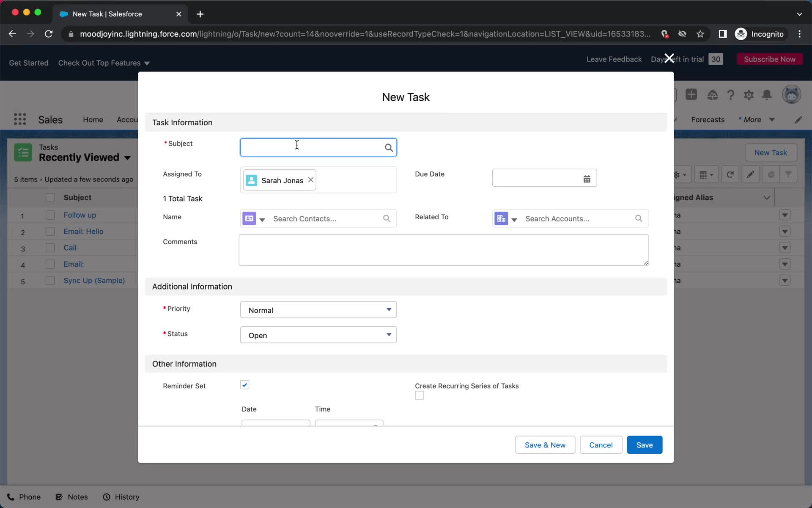
Task: Open the notifications bell
Action: (767, 95)
